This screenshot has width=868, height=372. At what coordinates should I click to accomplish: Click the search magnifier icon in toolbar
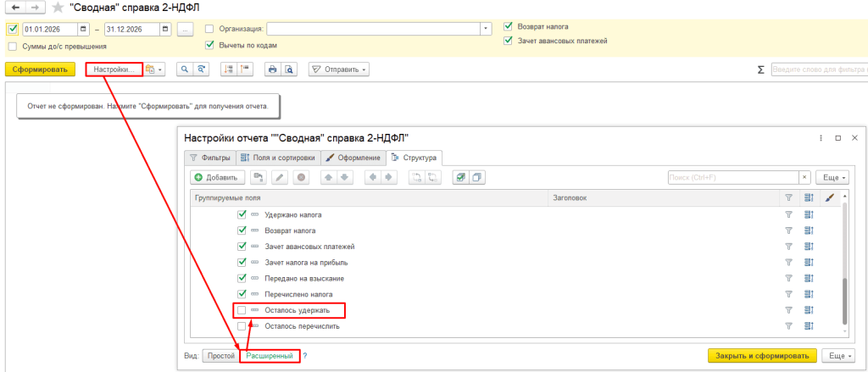tap(184, 69)
